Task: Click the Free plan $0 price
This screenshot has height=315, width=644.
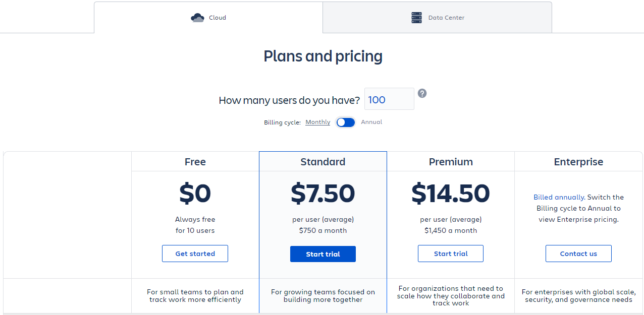Action: [x=195, y=193]
